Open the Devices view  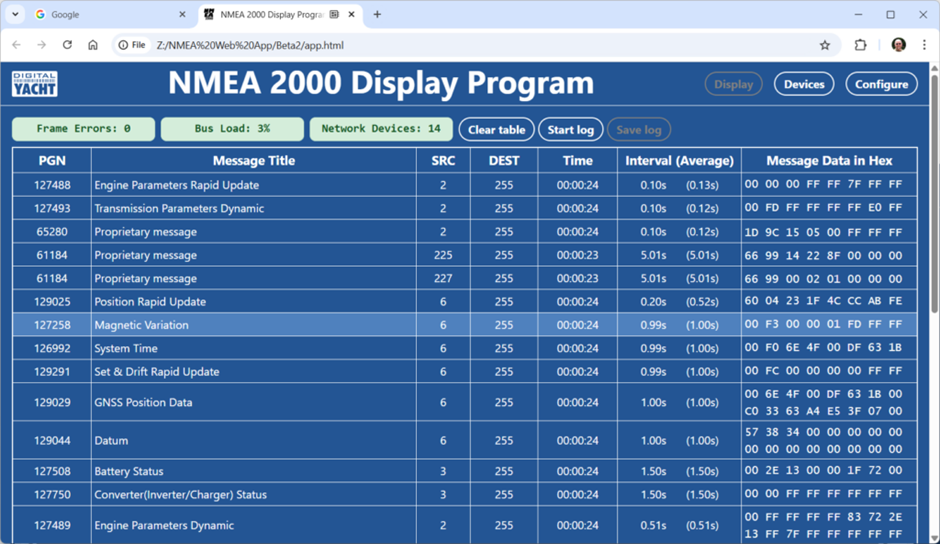click(x=803, y=85)
